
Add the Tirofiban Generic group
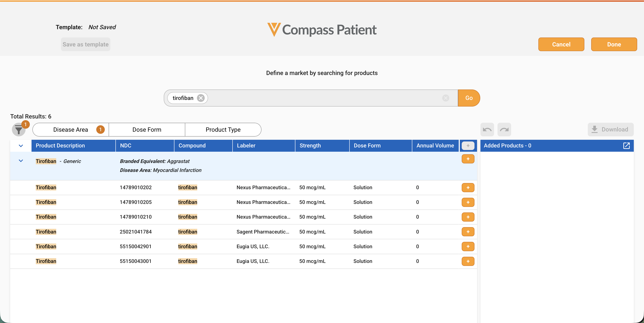(x=468, y=159)
